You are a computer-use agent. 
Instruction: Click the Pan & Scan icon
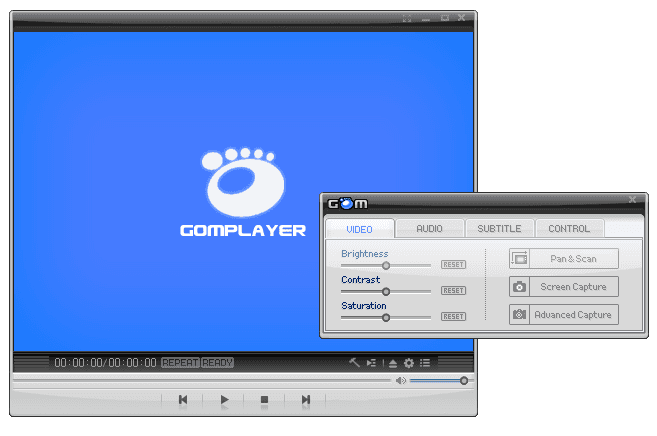tap(520, 259)
